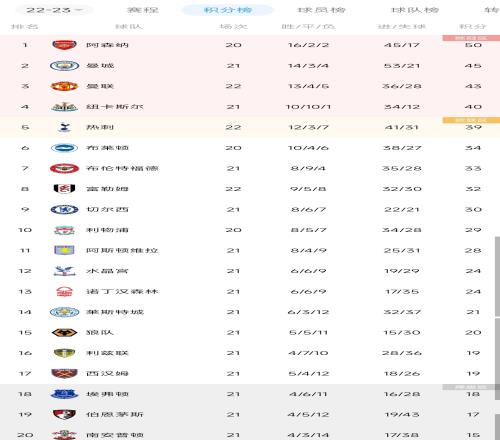Open the 22-23 season dropdown
This screenshot has height=440, width=500.
pos(54,10)
